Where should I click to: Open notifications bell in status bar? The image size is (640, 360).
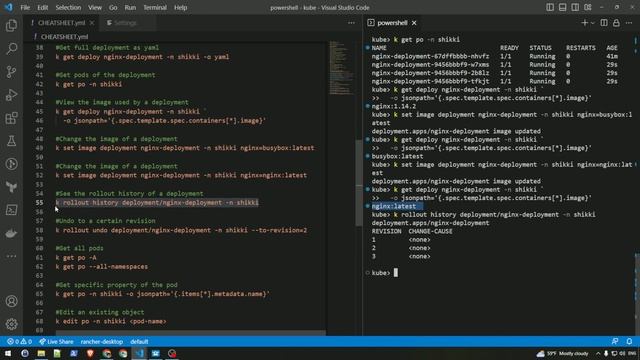[629, 342]
